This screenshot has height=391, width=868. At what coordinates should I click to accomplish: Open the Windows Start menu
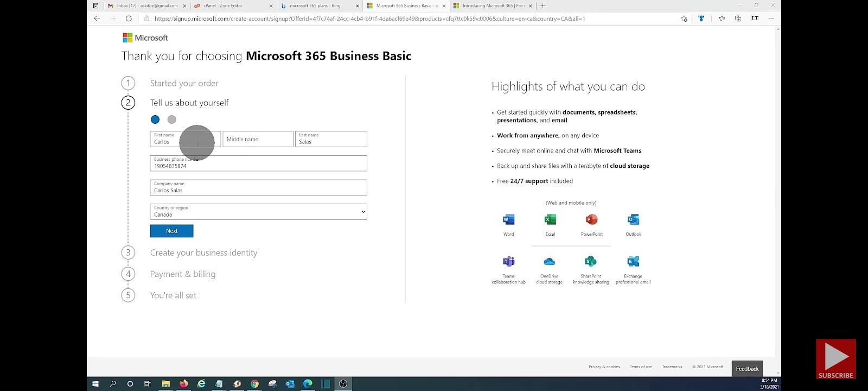click(95, 384)
